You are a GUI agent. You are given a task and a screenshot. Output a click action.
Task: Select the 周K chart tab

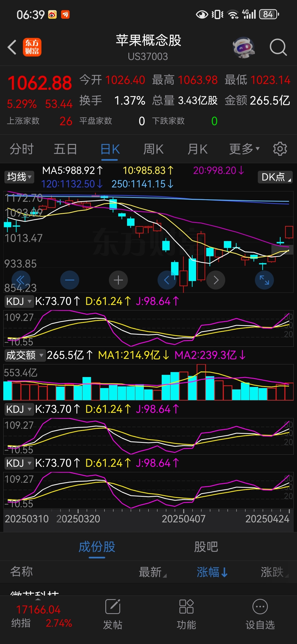click(x=153, y=149)
